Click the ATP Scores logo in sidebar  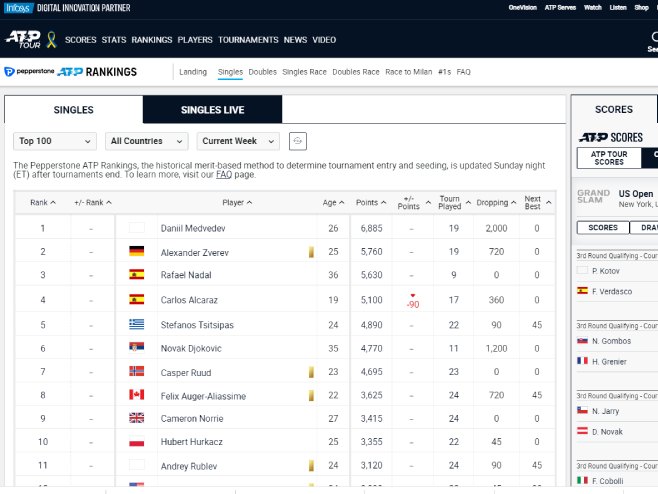pos(611,137)
